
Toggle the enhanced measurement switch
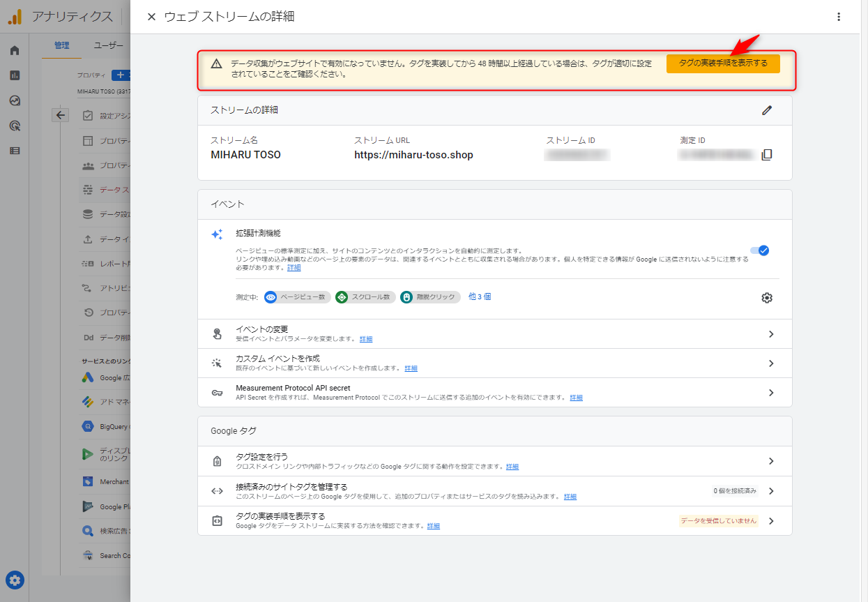click(x=760, y=250)
